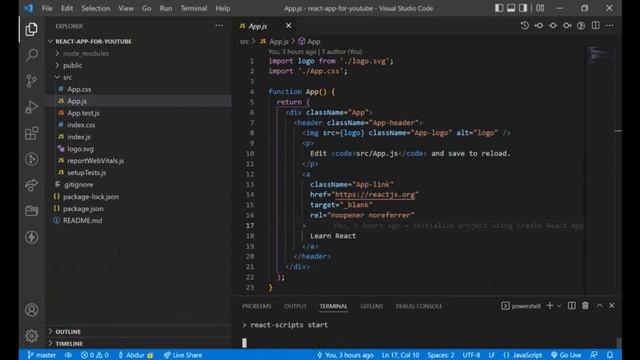Click the https://reactjs.org link in code

(x=375, y=195)
